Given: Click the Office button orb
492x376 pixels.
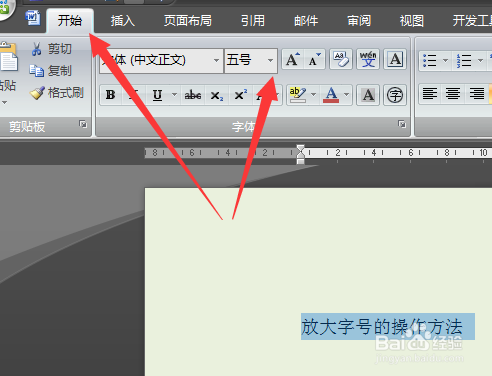Looking at the screenshot, I should tap(5, 7).
